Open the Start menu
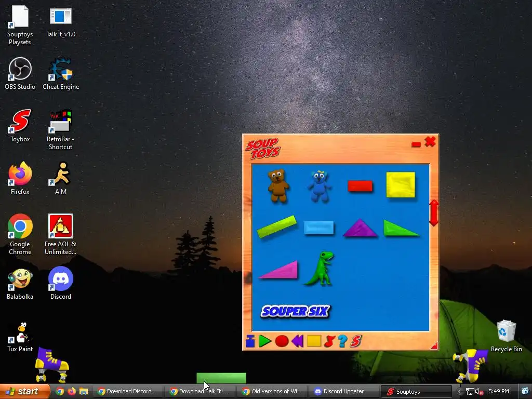The height and width of the screenshot is (399, 532). click(x=24, y=391)
